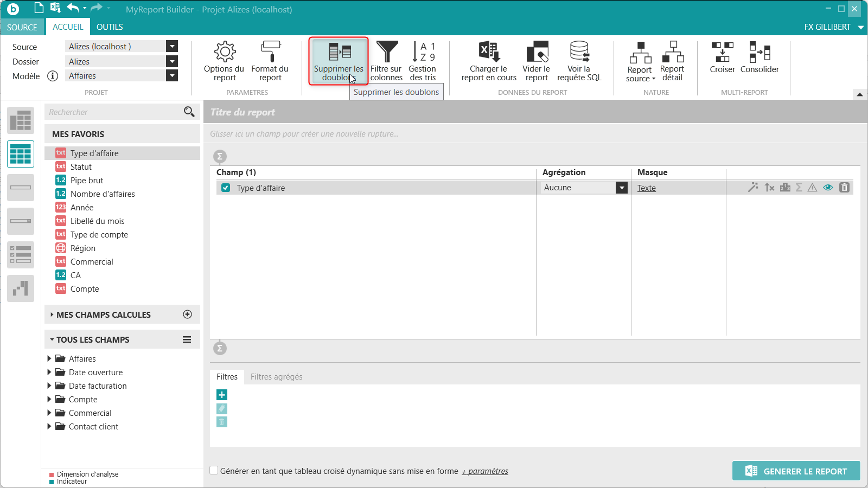Select the Croiser multi-report tool
This screenshot has height=488, width=868.
[x=722, y=57]
